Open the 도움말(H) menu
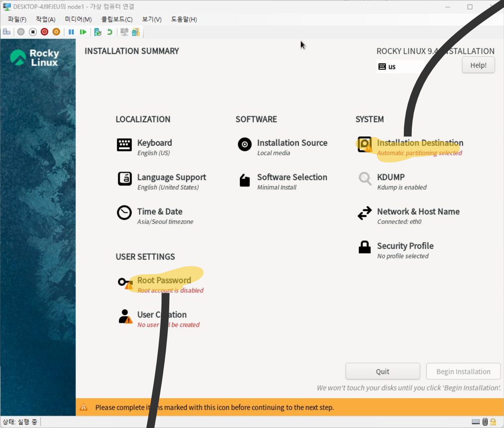Screen dimensions: 504x428 184,19
